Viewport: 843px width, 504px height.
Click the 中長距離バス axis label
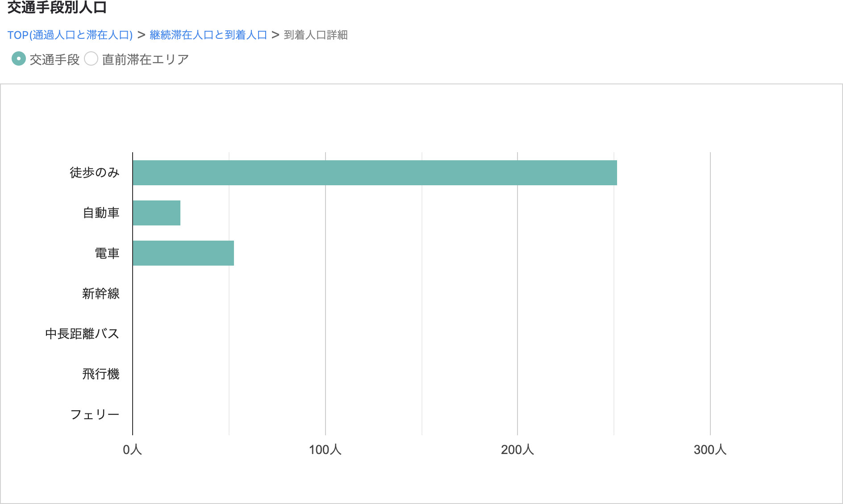point(82,334)
